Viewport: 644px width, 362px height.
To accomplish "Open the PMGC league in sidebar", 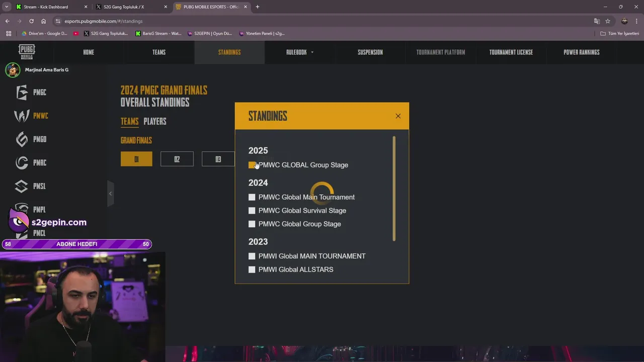I will 31,93.
